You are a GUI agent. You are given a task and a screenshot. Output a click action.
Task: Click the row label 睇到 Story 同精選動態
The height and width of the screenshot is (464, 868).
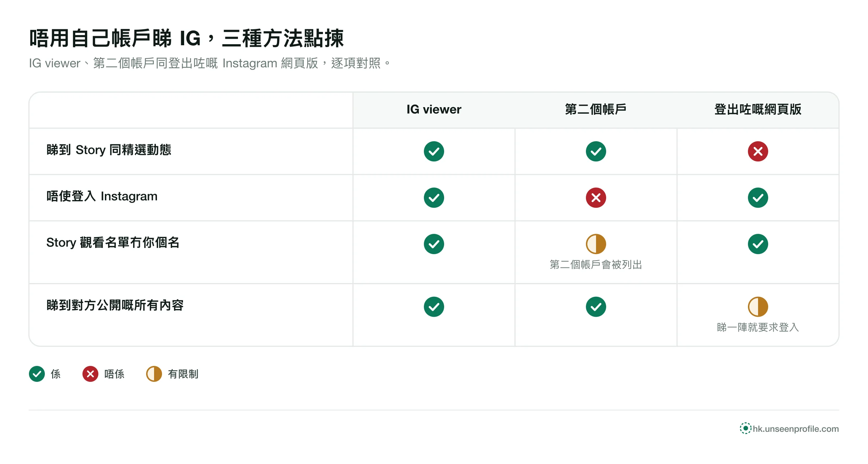[109, 150]
